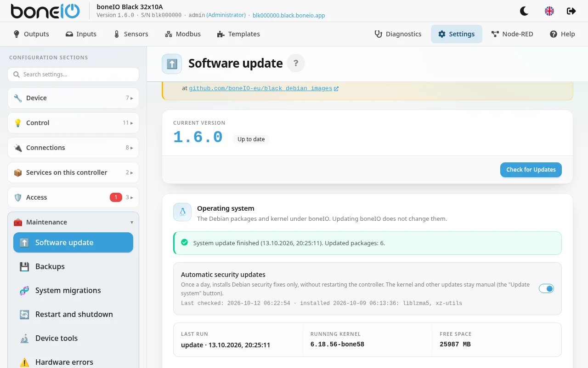The width and height of the screenshot is (588, 368).
Task: Switch to the Sensors tab
Action: [131, 34]
